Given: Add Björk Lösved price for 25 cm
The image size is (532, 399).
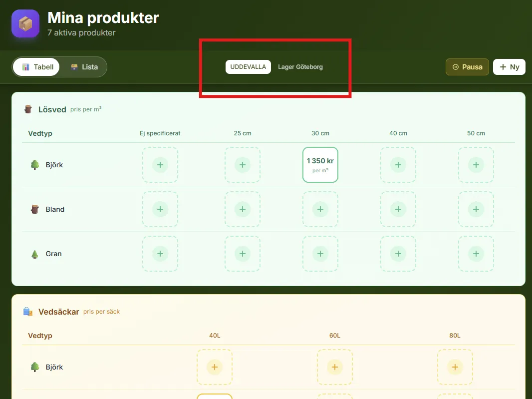Looking at the screenshot, I should tap(243, 165).
